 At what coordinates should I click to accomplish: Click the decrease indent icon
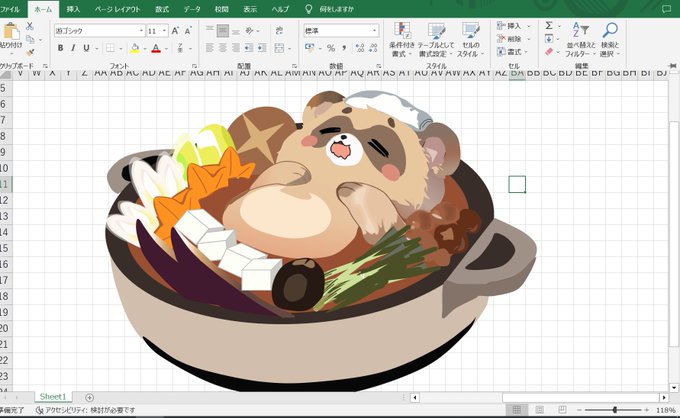tap(249, 48)
